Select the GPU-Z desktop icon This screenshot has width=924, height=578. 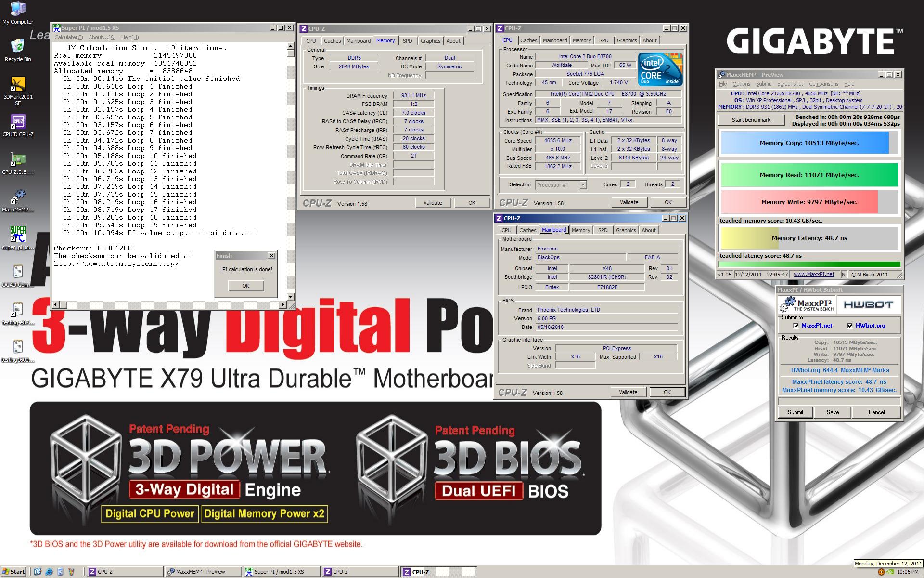click(x=18, y=163)
